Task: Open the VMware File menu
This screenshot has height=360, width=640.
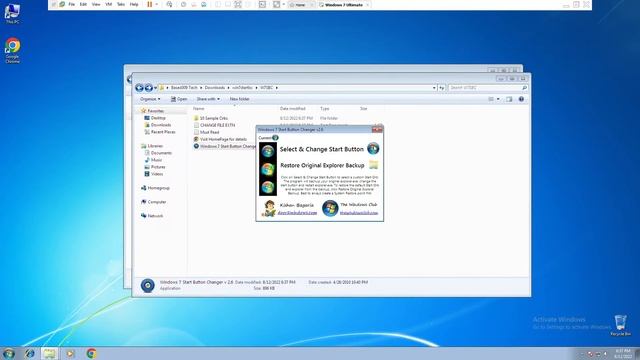Action: pos(71,4)
